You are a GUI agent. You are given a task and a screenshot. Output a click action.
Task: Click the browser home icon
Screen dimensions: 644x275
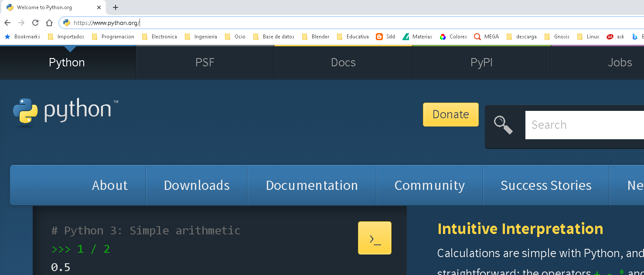point(49,23)
